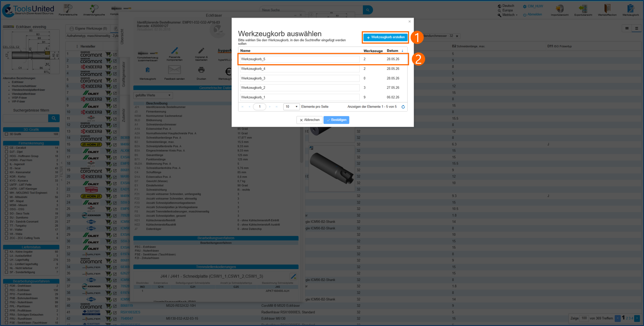Open Werkzeugkorb icon in top header

630,9
